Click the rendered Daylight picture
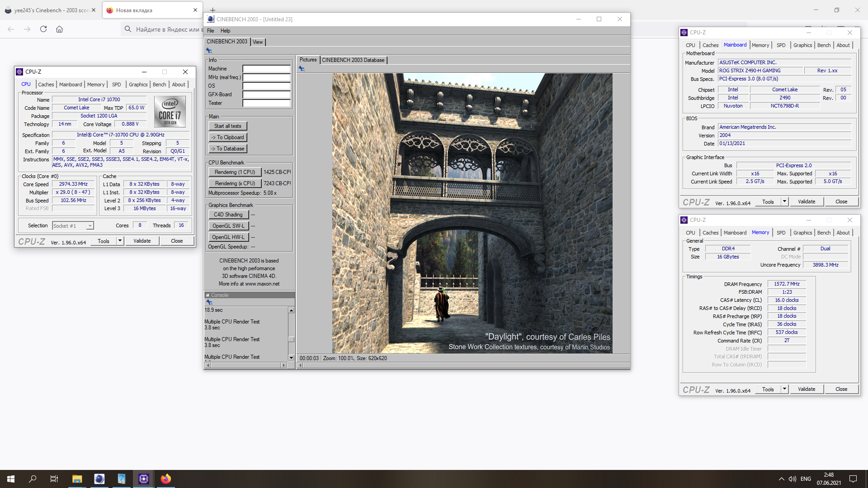This screenshot has width=868, height=488. coord(472,213)
